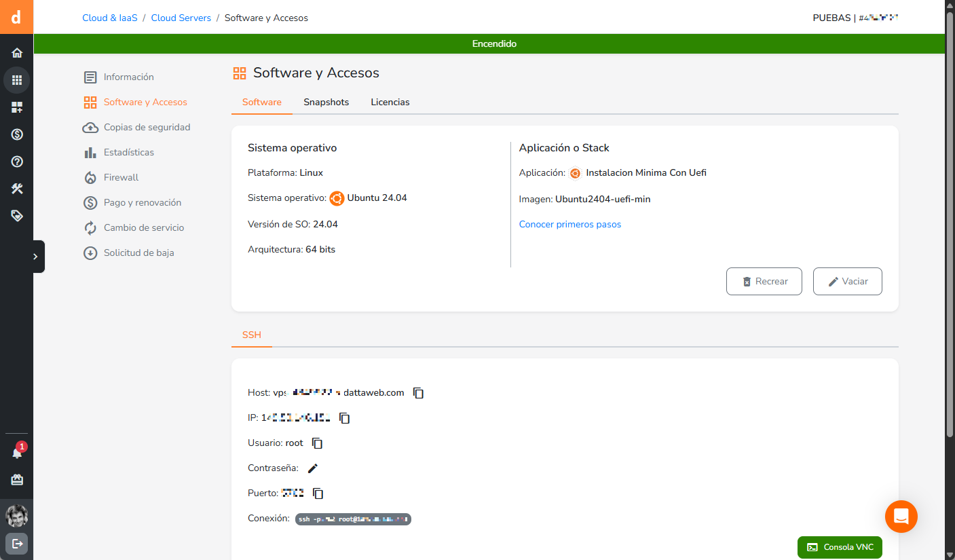Click the Solicitud de baja download icon
The height and width of the screenshot is (560, 955).
pos(90,253)
